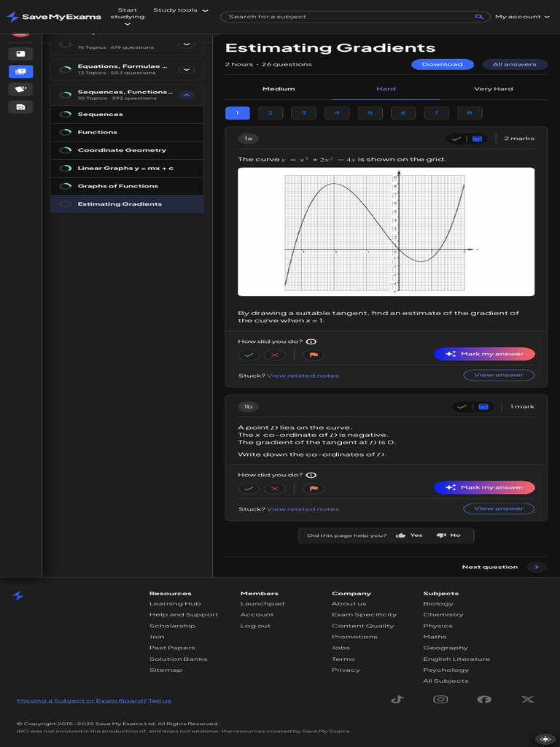560x747 pixels.
Task: Click thumbs-up Yes for page feedback
Action: pos(409,535)
